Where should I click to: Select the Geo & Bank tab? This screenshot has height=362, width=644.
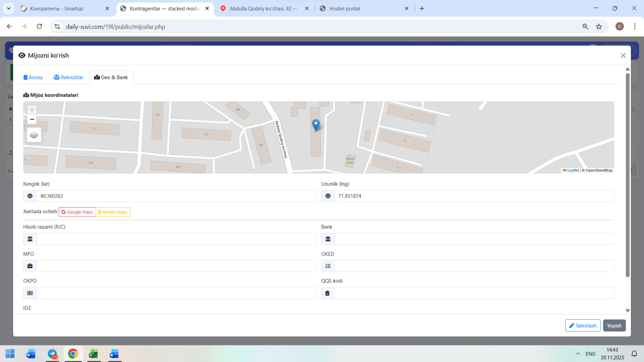[111, 77]
